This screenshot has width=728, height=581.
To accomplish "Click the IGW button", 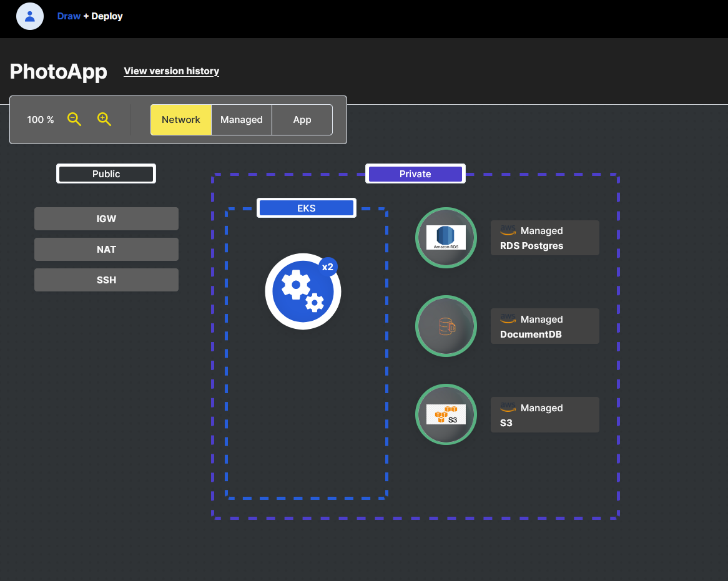I will coord(106,218).
